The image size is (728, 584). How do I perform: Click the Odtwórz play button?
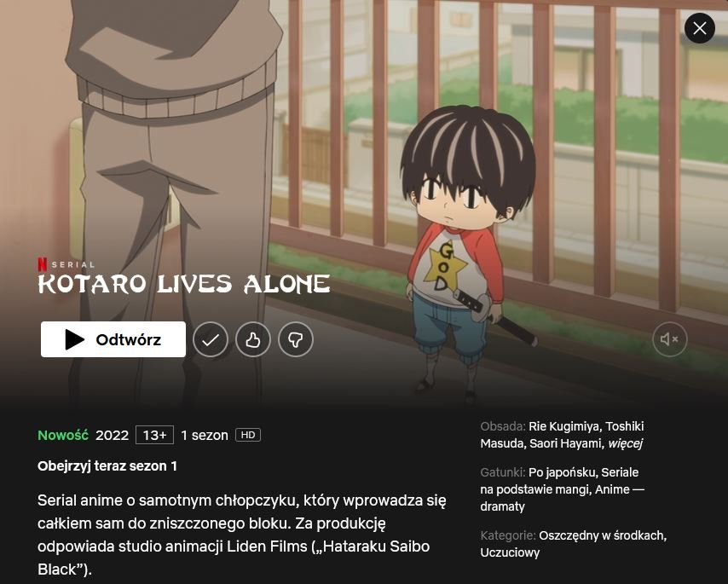[113, 339]
